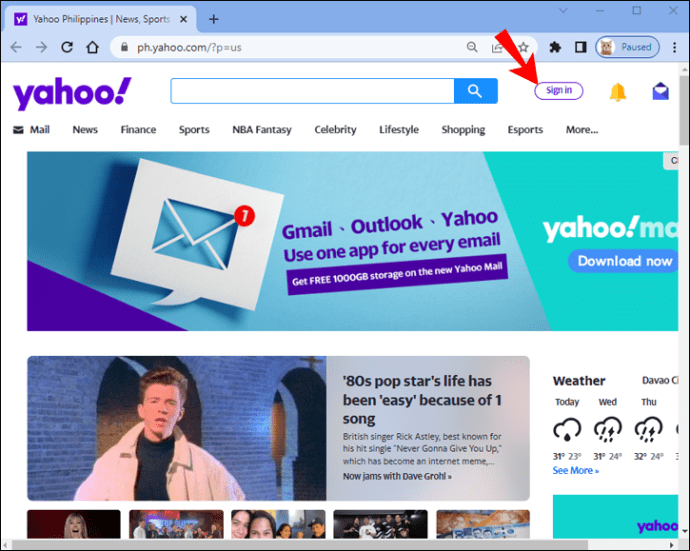Image resolution: width=690 pixels, height=551 pixels.
Task: Open Chrome three-dot menu
Action: [x=674, y=47]
